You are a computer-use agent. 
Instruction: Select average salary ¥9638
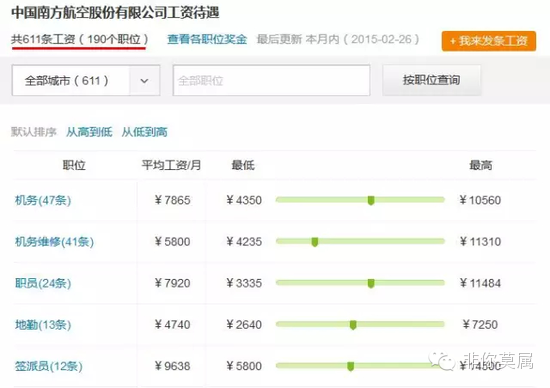click(x=172, y=366)
